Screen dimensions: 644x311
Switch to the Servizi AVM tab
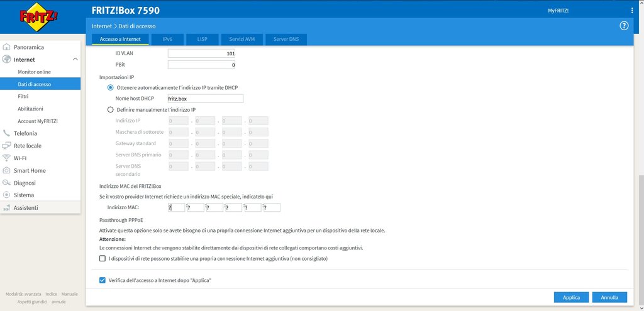242,40
